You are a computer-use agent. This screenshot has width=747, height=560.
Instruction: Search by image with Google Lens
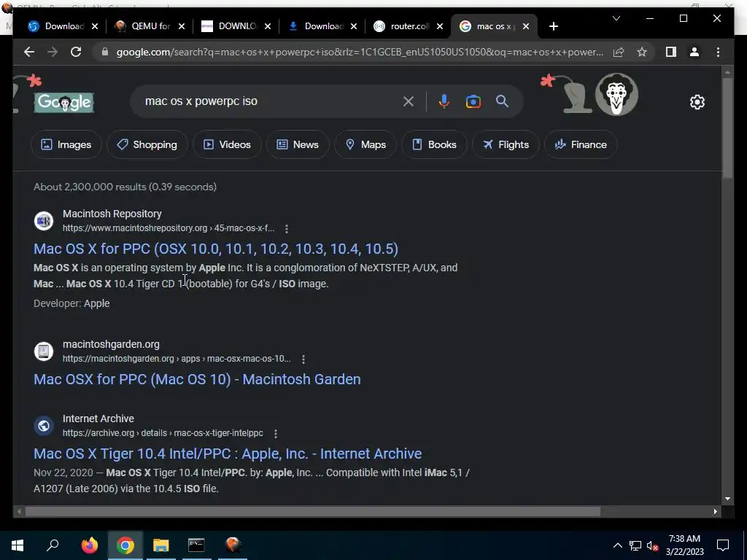click(x=473, y=101)
